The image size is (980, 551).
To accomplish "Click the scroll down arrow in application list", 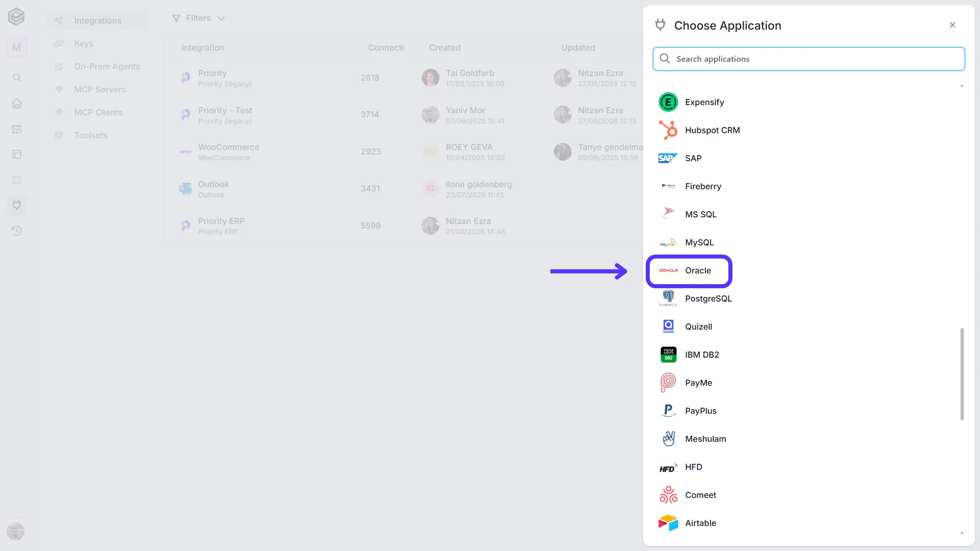I will point(962,533).
